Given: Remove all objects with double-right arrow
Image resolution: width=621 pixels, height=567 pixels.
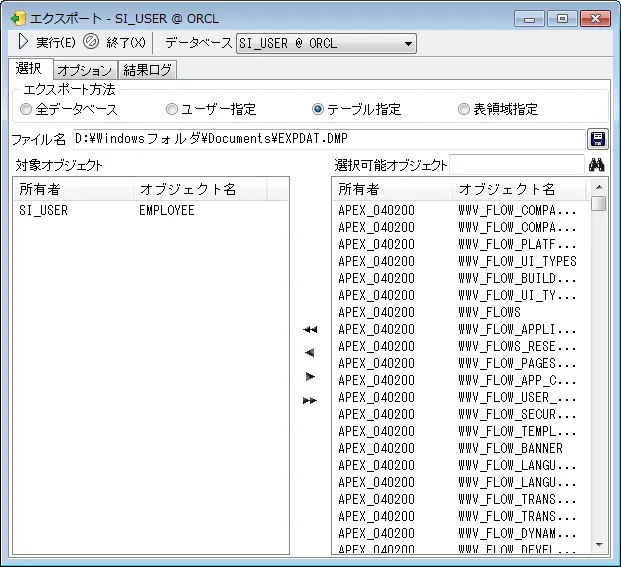Looking at the screenshot, I should (x=310, y=400).
